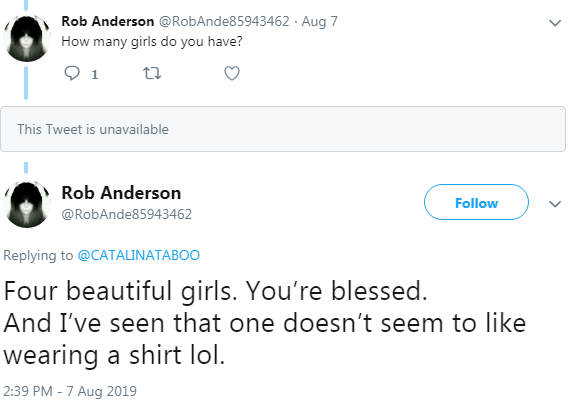
Task: Open Rob Anderson's top avatar picture
Action: 27,38
